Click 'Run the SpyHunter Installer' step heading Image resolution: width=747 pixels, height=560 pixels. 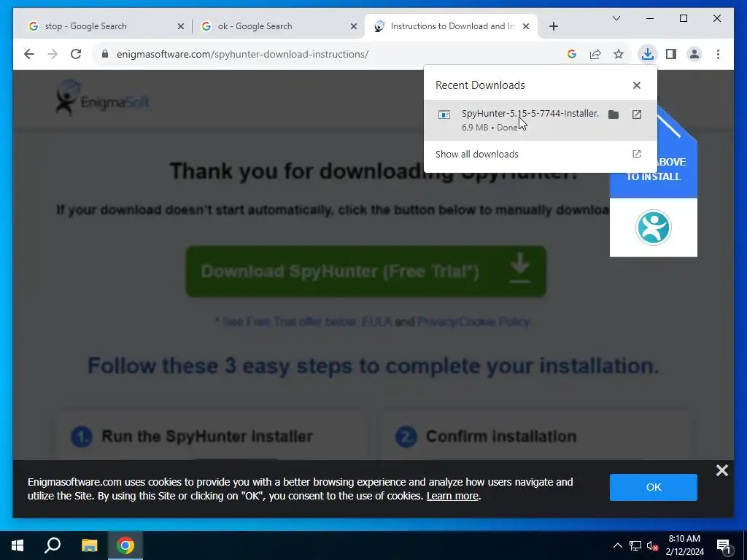pos(206,436)
